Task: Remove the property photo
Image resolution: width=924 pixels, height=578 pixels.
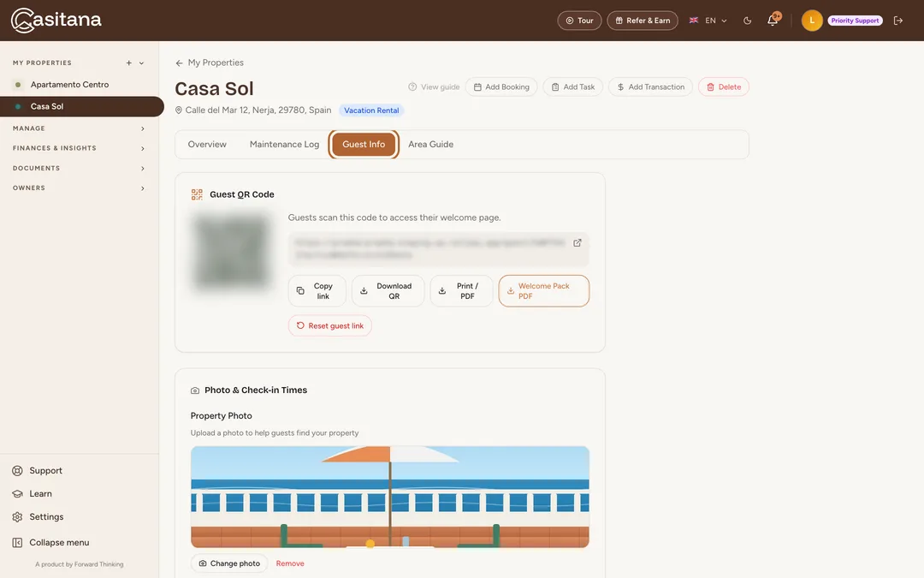Action: point(290,563)
